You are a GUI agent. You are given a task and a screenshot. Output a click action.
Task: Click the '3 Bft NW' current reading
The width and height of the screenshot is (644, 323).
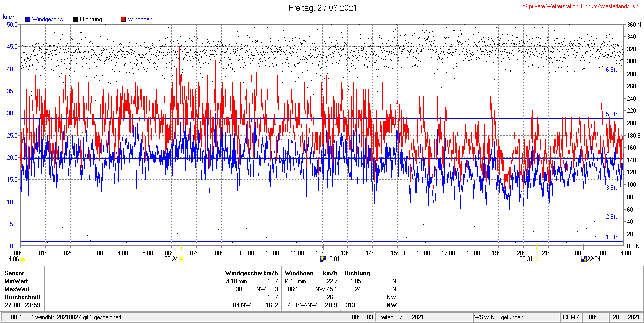pos(239,305)
